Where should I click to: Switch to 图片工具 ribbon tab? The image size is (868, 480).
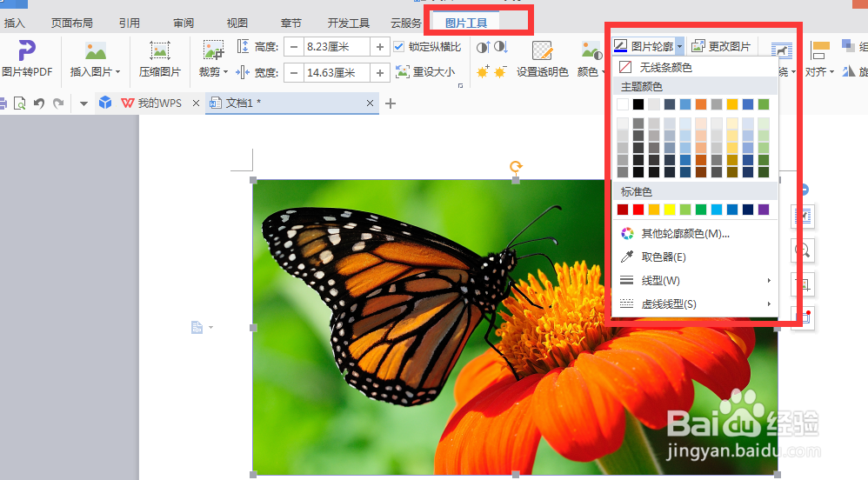click(x=466, y=23)
